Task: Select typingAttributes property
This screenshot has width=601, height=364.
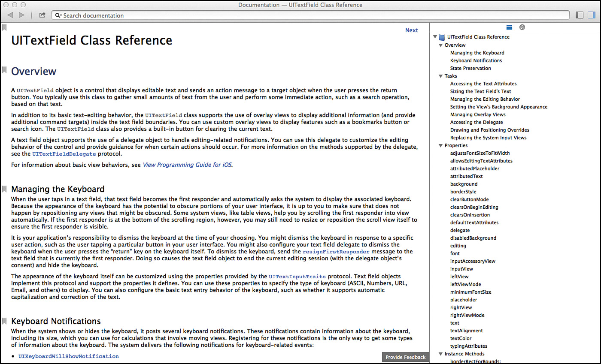Action: (x=469, y=346)
